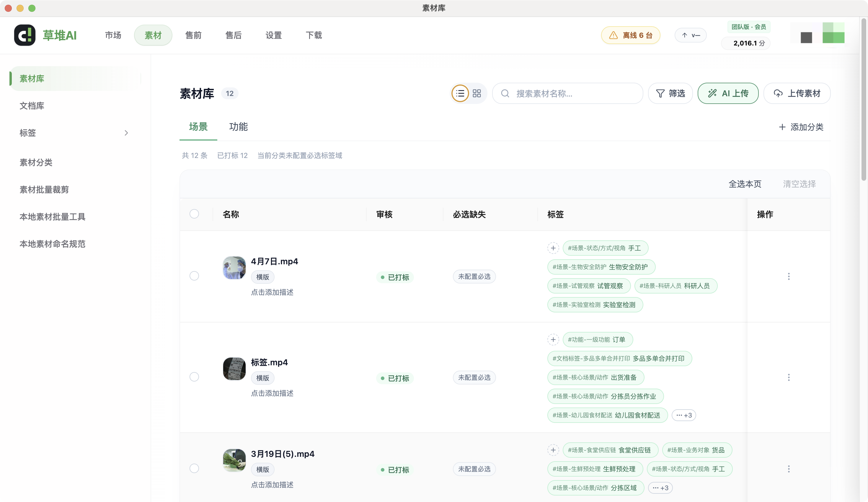Click the 添加分类 button
Screen dimensions: 868x502
click(801, 127)
